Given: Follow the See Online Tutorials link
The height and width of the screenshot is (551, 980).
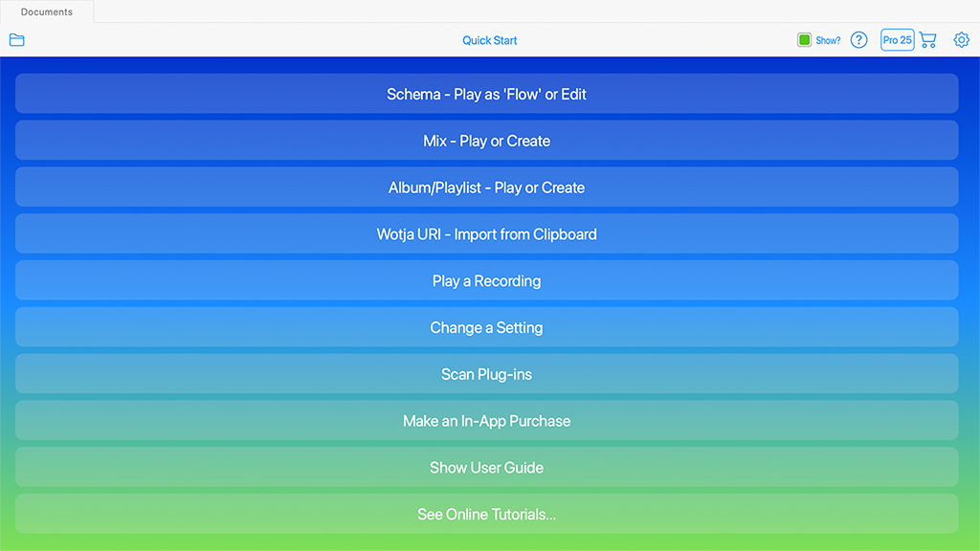Looking at the screenshot, I should pyautogui.click(x=486, y=515).
